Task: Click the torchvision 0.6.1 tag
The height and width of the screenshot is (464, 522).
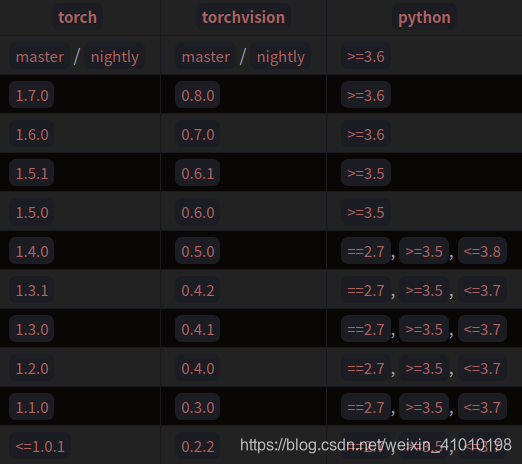Action: [x=197, y=173]
